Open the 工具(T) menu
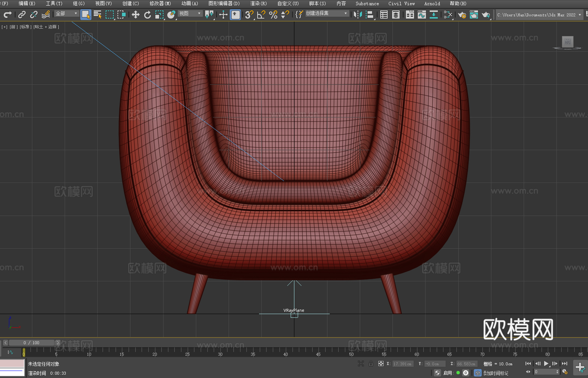Viewport: 588px width, 378px height. click(54, 3)
